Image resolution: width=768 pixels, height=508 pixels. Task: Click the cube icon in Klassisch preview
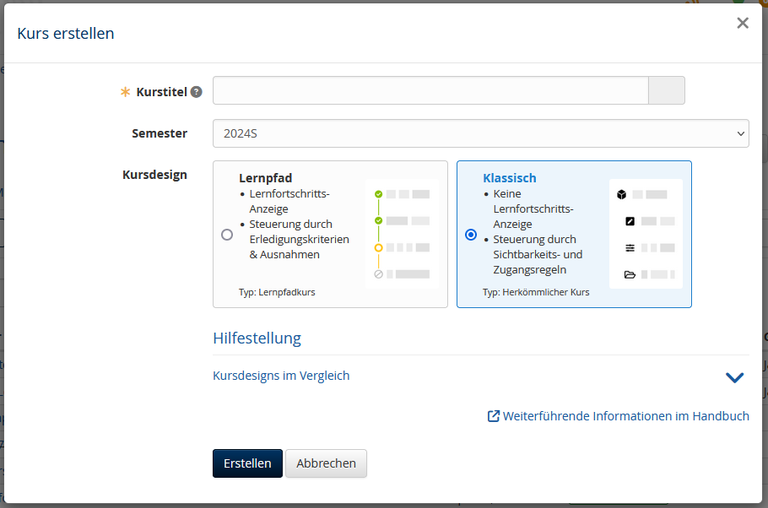click(x=622, y=194)
